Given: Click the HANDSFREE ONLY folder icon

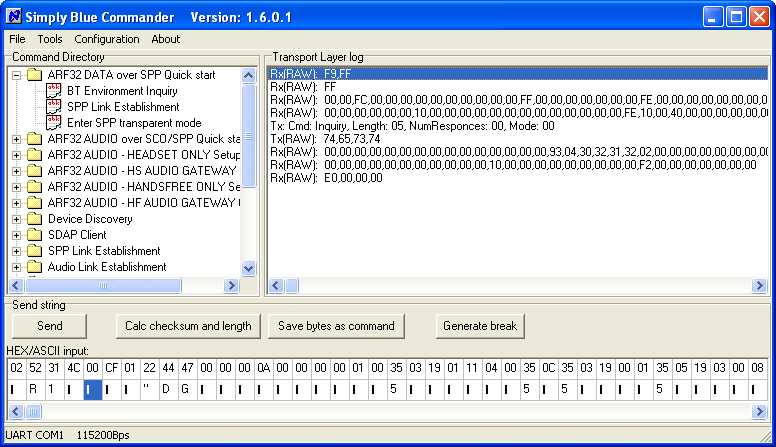Looking at the screenshot, I should pos(34,187).
